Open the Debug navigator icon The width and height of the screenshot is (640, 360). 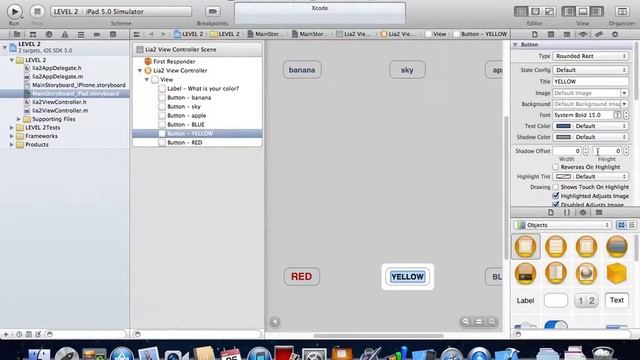click(81, 34)
